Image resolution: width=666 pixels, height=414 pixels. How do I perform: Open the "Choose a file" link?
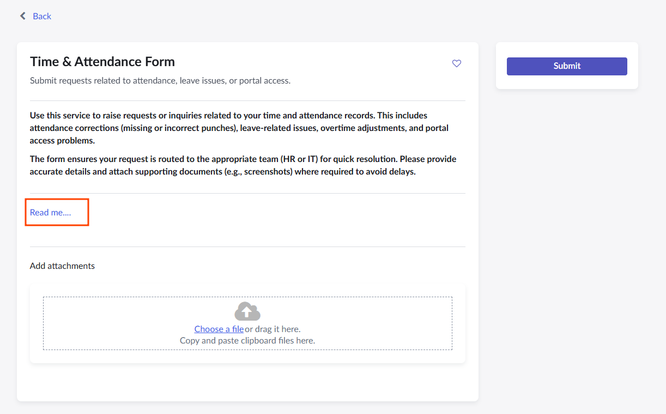(219, 329)
